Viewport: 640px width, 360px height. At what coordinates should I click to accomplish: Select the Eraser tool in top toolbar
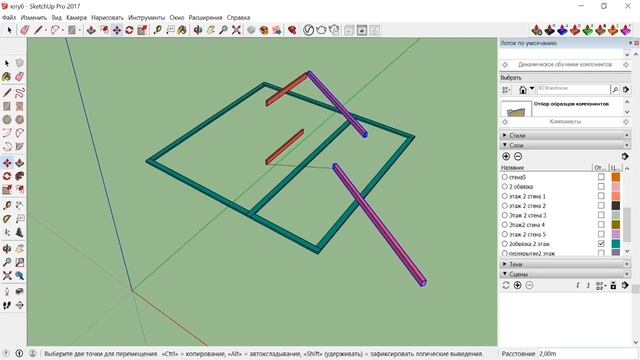24,30
